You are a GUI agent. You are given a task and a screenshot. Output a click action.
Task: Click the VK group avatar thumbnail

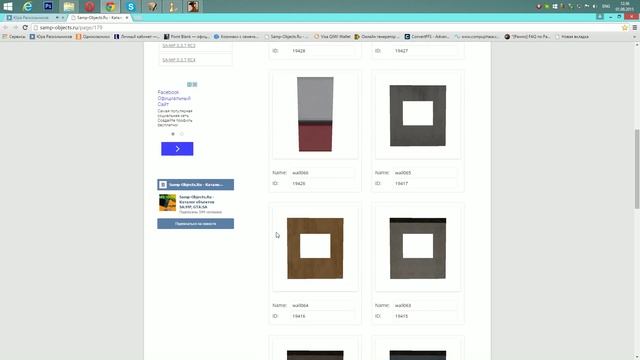pyautogui.click(x=167, y=203)
